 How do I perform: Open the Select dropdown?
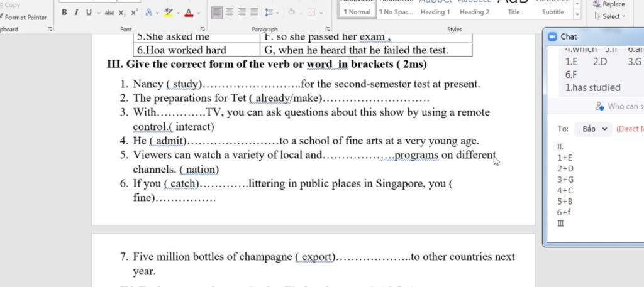pyautogui.click(x=610, y=16)
